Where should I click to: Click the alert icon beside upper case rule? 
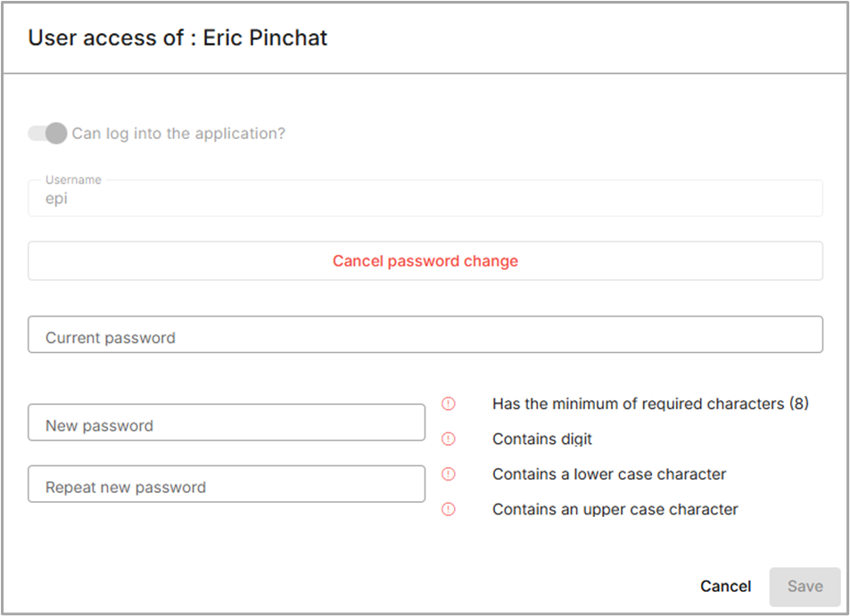(449, 510)
